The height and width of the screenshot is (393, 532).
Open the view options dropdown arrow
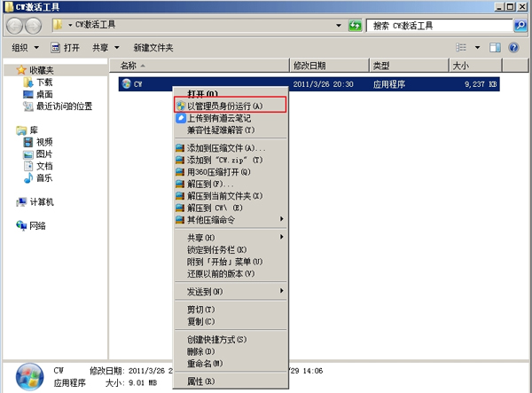[477, 48]
